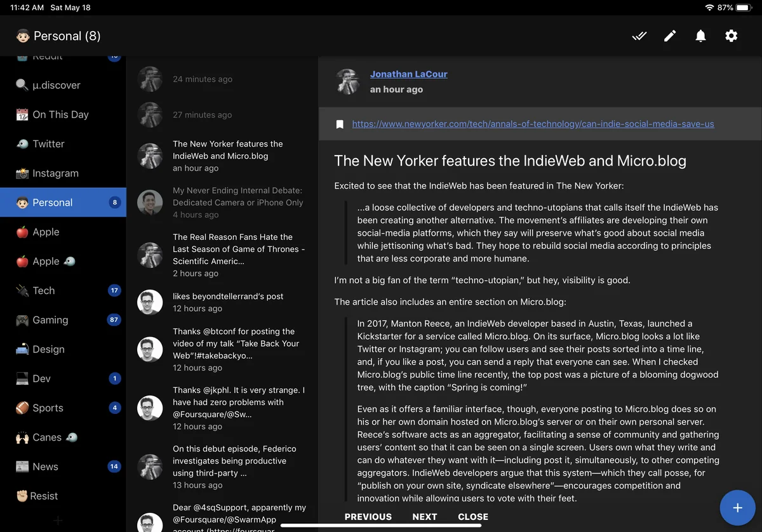Open the News channel

click(x=45, y=467)
